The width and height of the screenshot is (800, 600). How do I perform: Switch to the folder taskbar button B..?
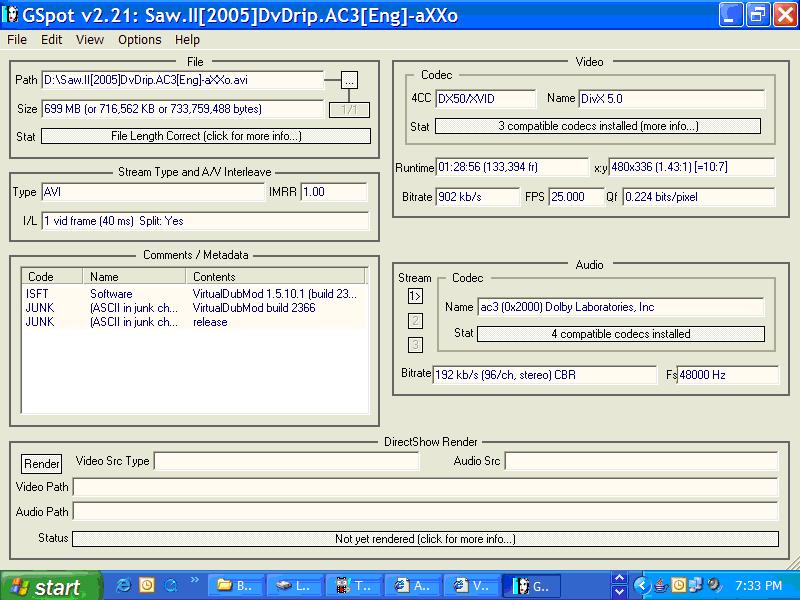click(x=236, y=586)
